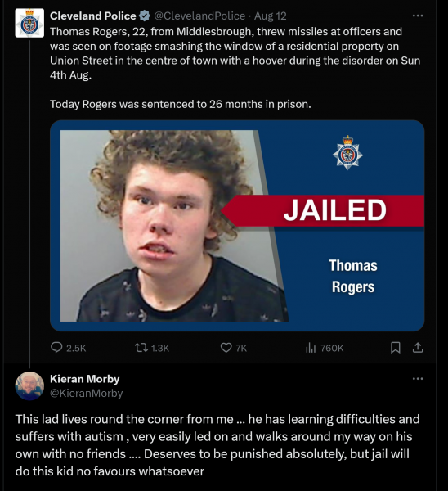Repost the tweet with 1.3K reposts
This screenshot has height=491, width=448.
click(141, 348)
